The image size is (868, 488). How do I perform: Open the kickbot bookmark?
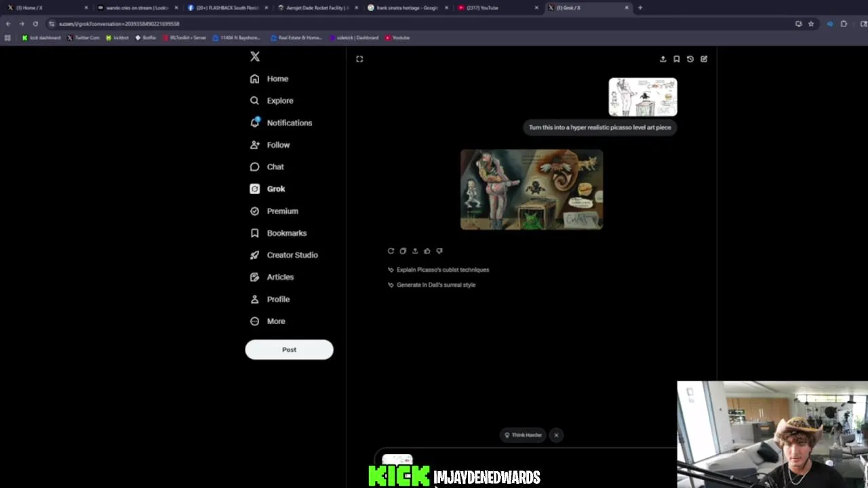pos(117,38)
